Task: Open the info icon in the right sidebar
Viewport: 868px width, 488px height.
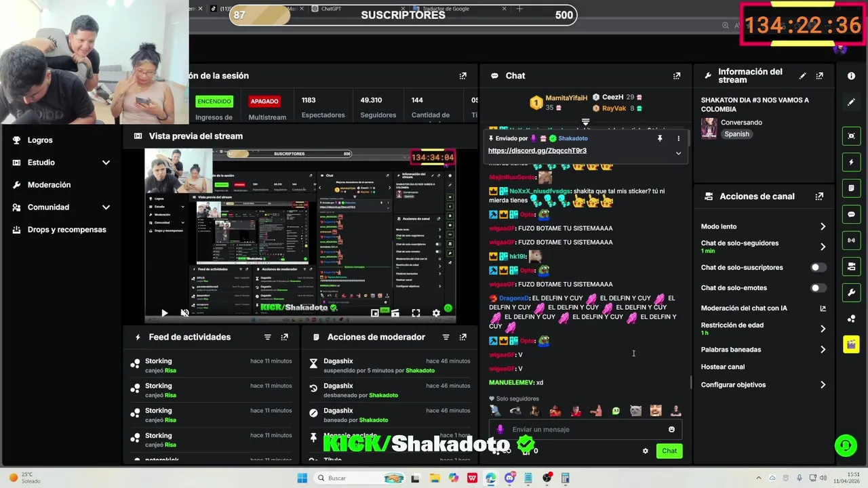Action: tap(851, 76)
